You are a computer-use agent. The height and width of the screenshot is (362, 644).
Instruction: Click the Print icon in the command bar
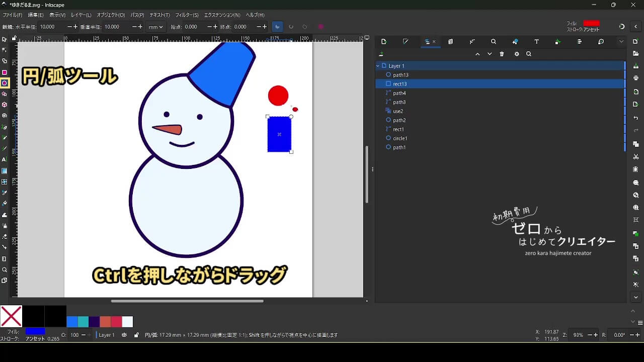[x=636, y=78]
